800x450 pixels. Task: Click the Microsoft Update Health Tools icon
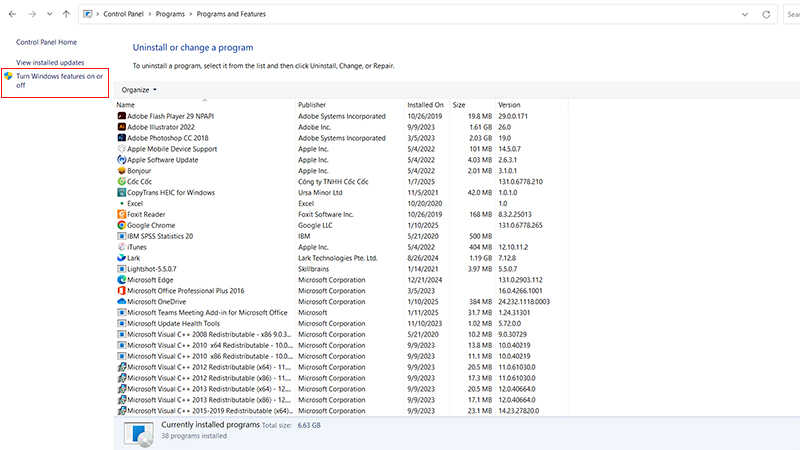121,323
